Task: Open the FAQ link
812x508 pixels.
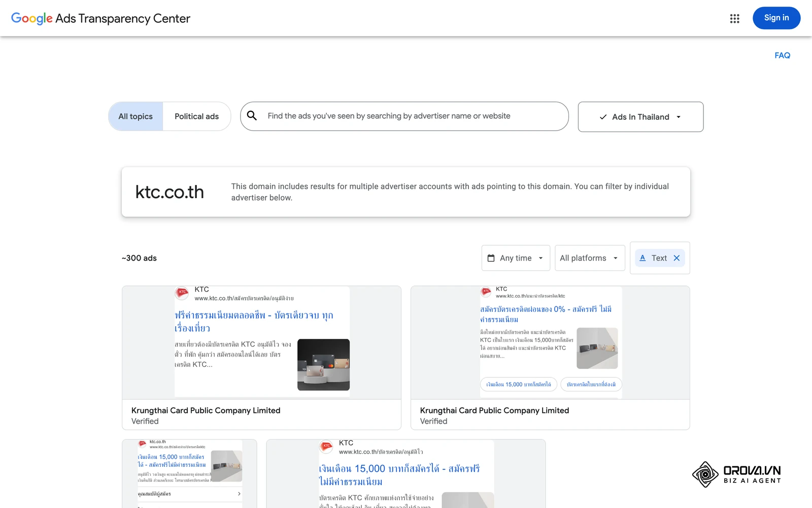Action: point(782,55)
